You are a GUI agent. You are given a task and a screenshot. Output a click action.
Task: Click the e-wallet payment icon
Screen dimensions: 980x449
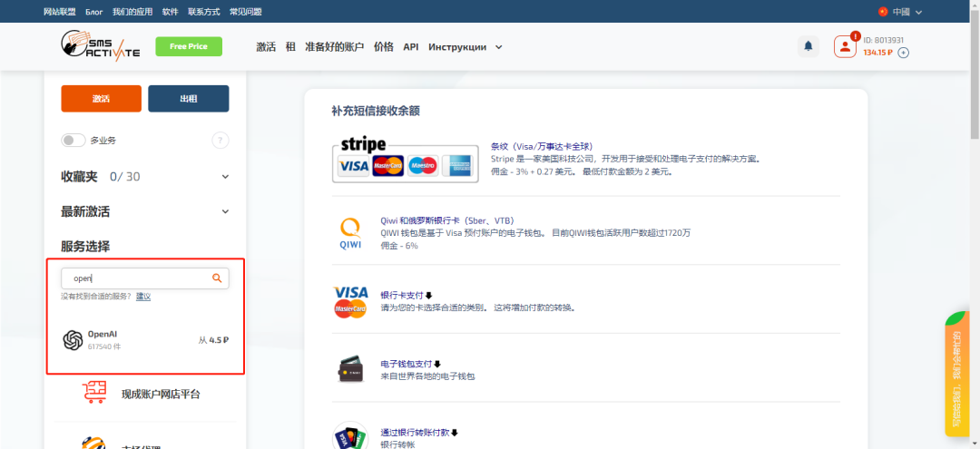[x=350, y=369]
